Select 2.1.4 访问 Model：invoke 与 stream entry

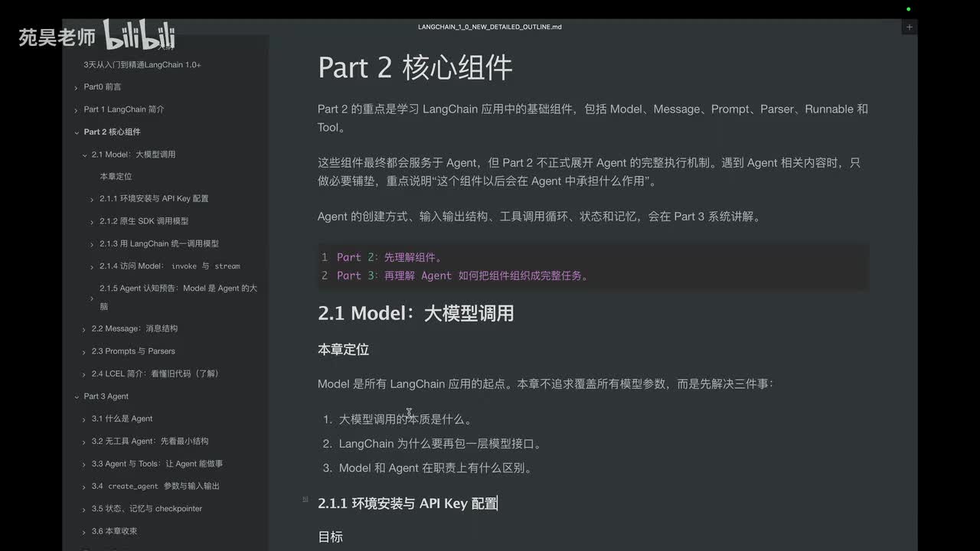pos(170,266)
